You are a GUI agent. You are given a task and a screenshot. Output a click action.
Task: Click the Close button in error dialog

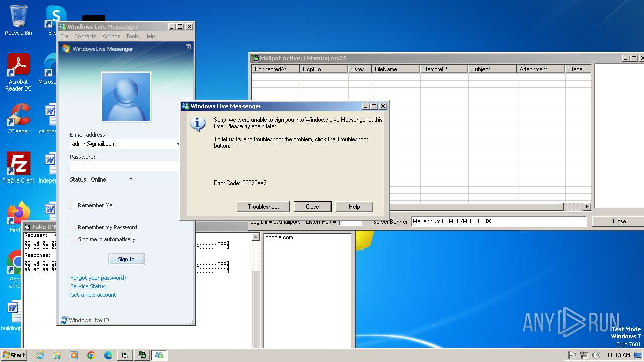click(x=312, y=207)
